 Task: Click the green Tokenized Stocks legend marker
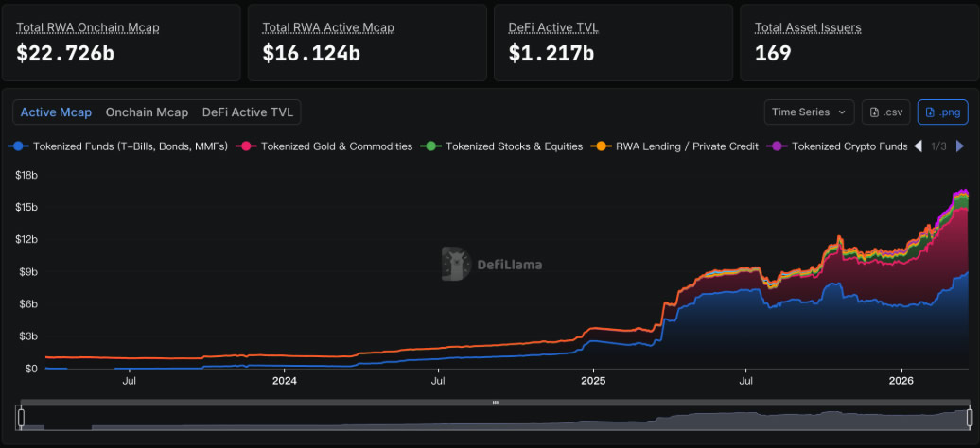coord(430,146)
